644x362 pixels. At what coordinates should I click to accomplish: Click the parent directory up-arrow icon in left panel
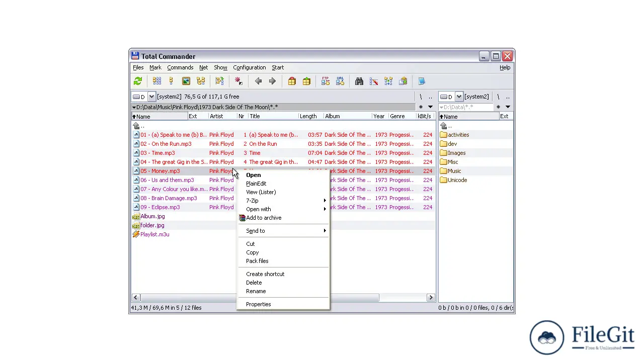(x=136, y=126)
